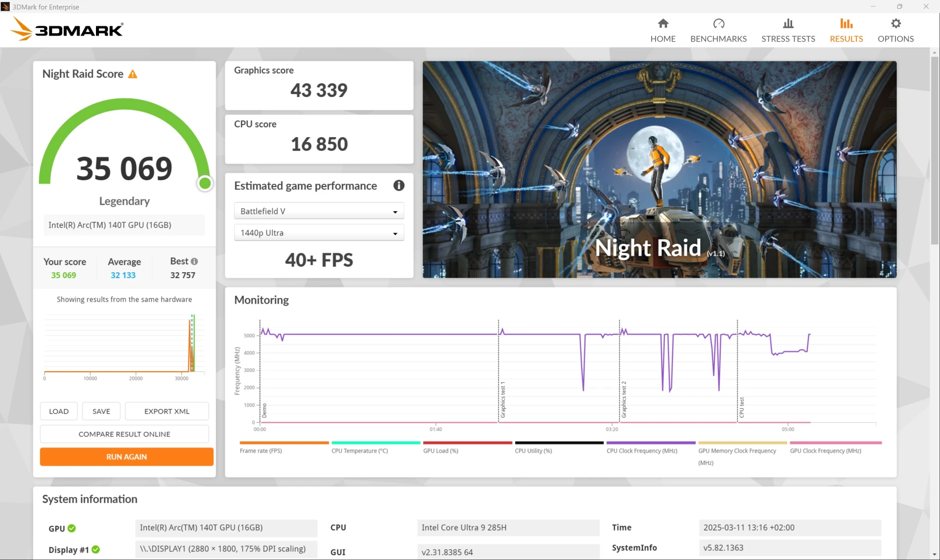The width and height of the screenshot is (940, 560).
Task: Click the scrollbar down arrow
Action: [934, 555]
